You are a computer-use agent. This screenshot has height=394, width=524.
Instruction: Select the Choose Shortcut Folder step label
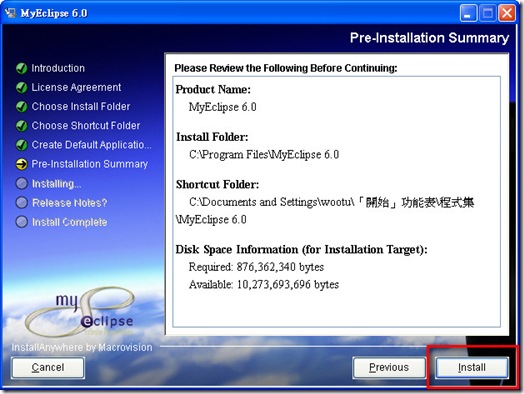tap(86, 126)
